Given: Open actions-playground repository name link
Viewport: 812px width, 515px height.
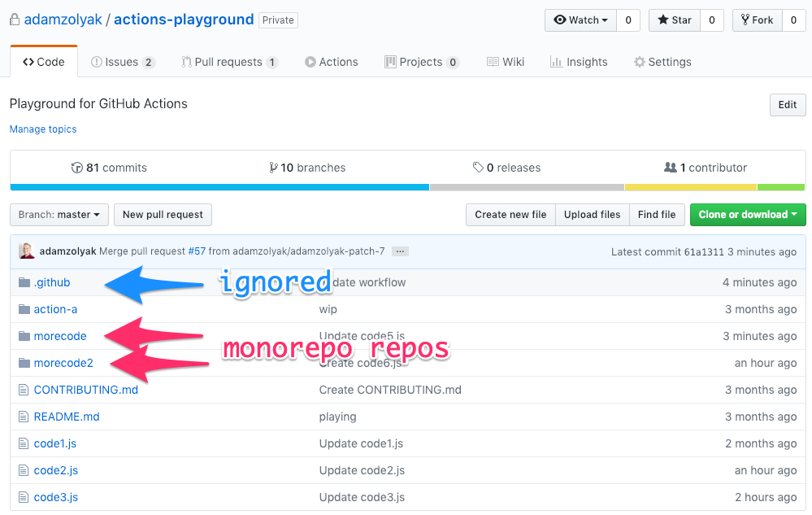Looking at the screenshot, I should click(184, 20).
